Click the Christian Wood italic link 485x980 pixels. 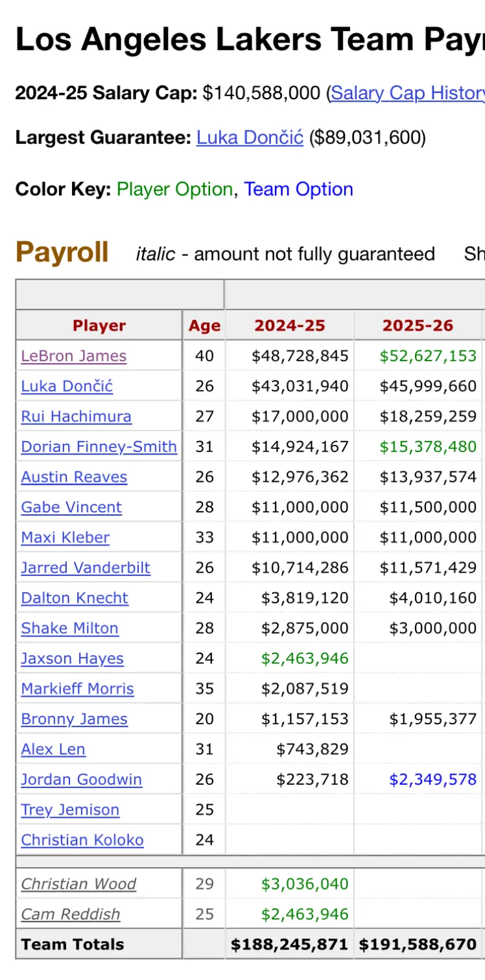(x=78, y=884)
